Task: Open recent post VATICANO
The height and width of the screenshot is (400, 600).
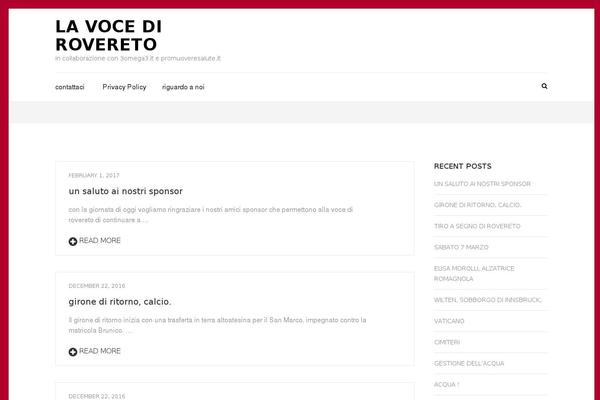Action: pyautogui.click(x=449, y=321)
